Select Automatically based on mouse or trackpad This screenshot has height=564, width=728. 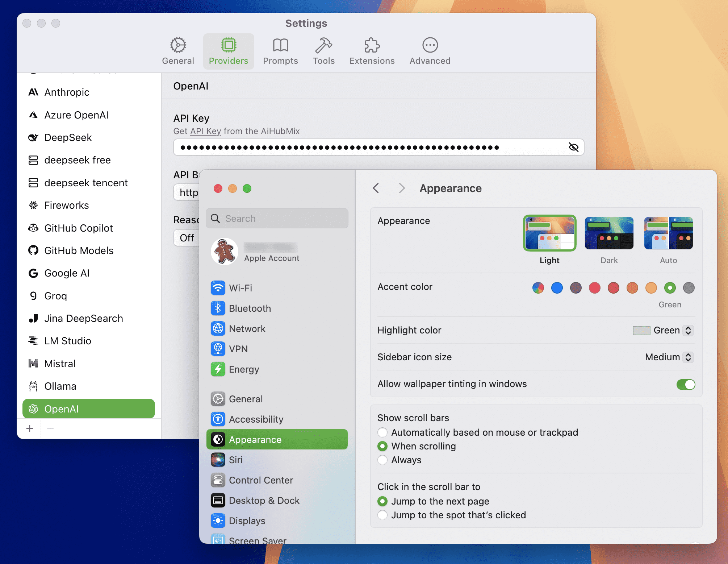(x=382, y=432)
